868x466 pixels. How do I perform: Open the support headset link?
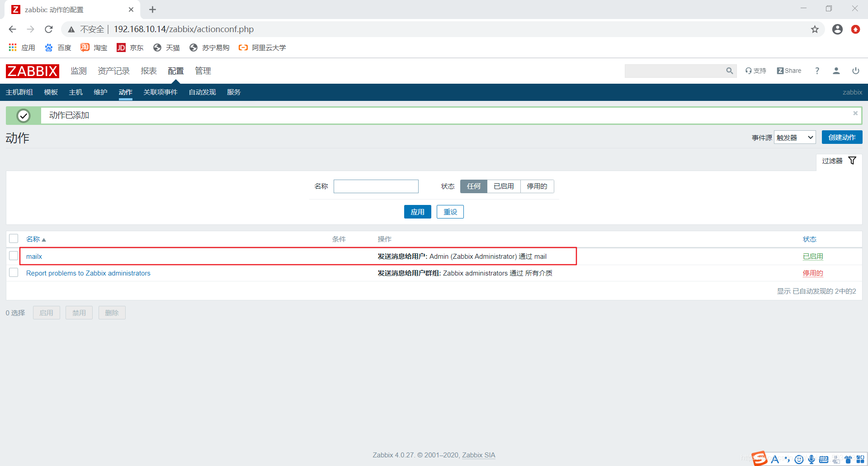[x=756, y=71]
